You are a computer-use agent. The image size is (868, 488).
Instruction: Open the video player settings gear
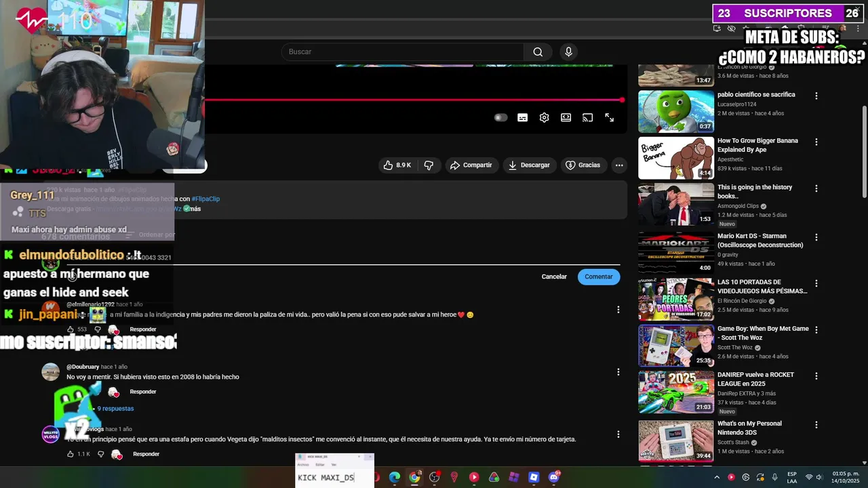[x=544, y=118]
